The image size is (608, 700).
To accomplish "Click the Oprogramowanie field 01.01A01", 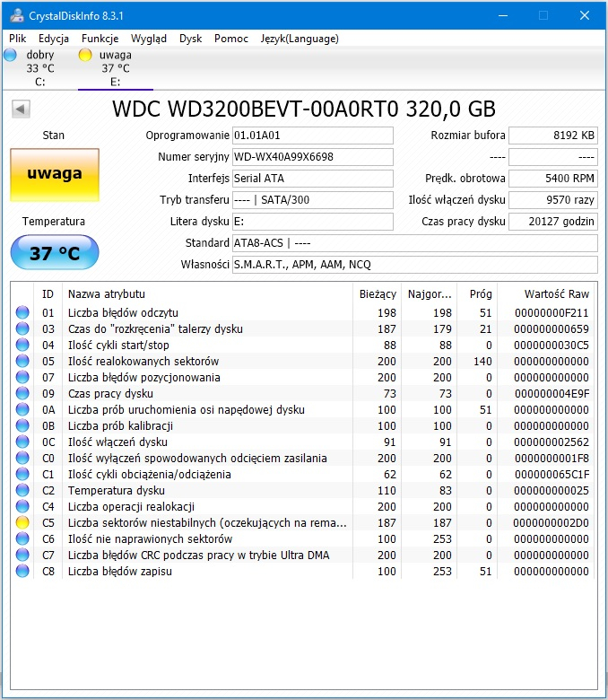I will click(313, 136).
